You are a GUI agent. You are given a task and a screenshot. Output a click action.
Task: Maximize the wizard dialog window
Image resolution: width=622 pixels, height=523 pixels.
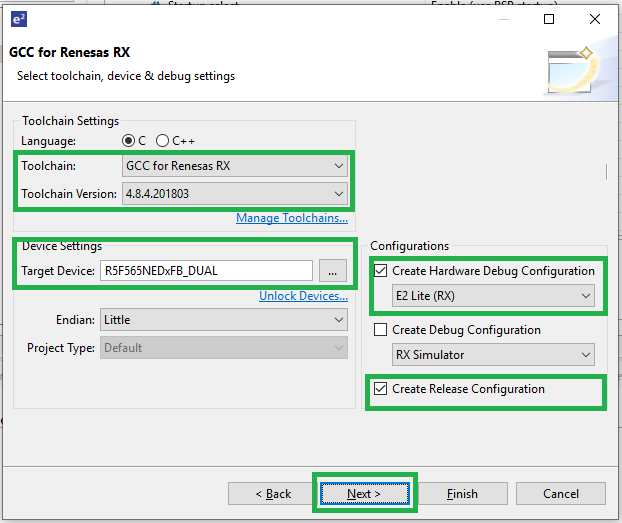549,19
